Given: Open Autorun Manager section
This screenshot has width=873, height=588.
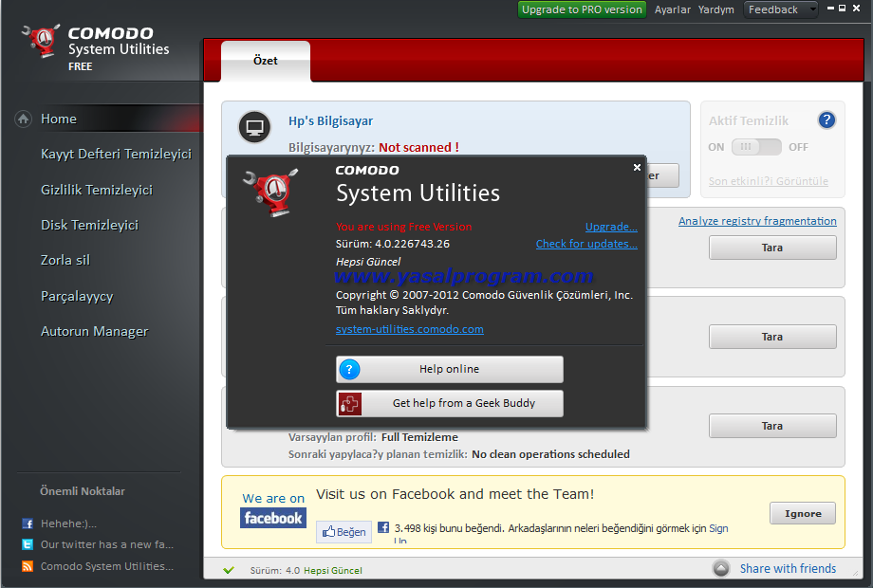Looking at the screenshot, I should 94,332.
